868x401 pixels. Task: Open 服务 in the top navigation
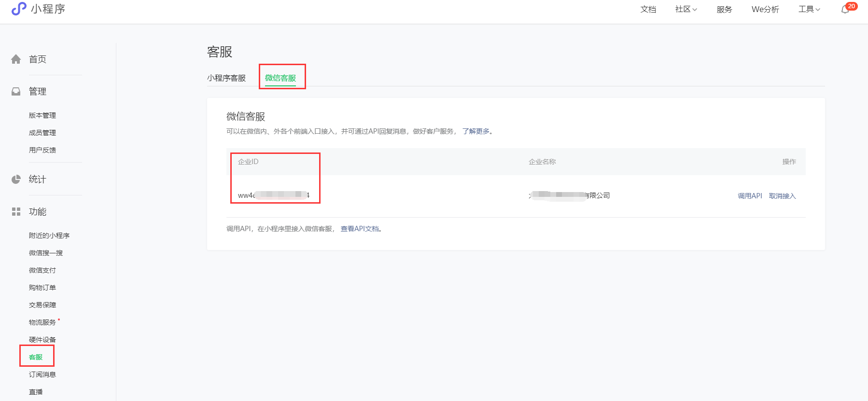(x=724, y=9)
